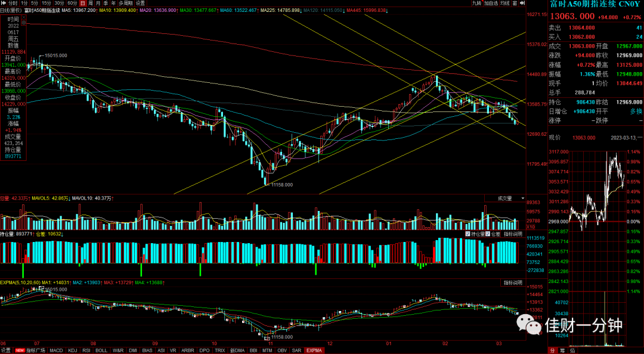Select the ASI indicator
This screenshot has width=644, height=354.
click(161, 350)
